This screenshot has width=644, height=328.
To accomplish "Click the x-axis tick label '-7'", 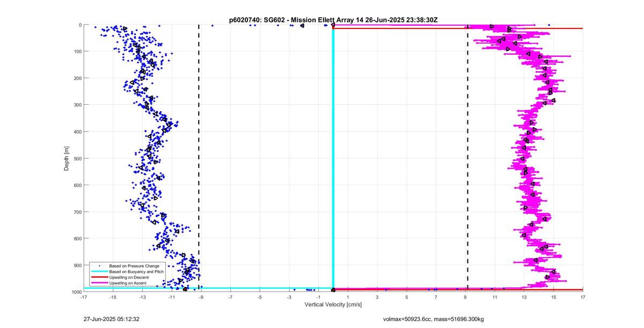I will 230,297.
